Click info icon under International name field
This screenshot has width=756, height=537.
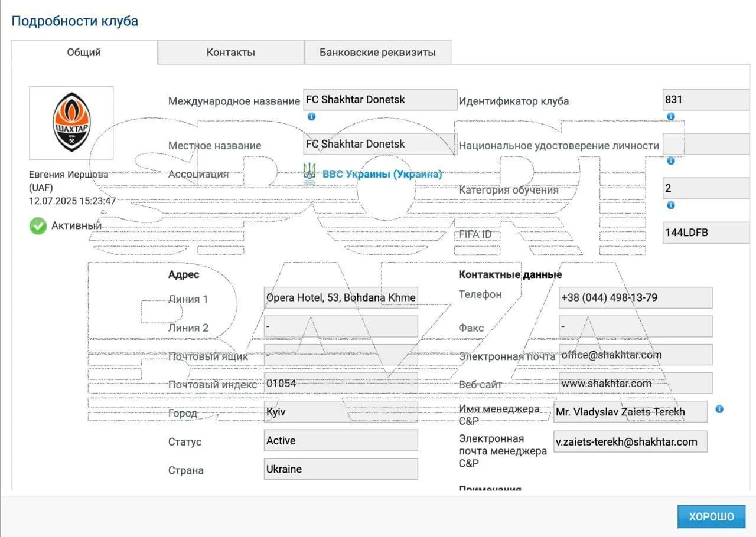311,117
